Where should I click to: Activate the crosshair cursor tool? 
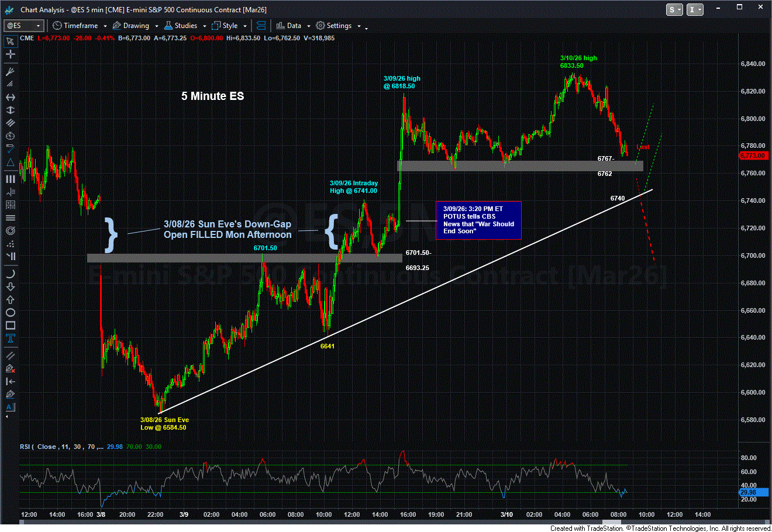tap(10, 54)
